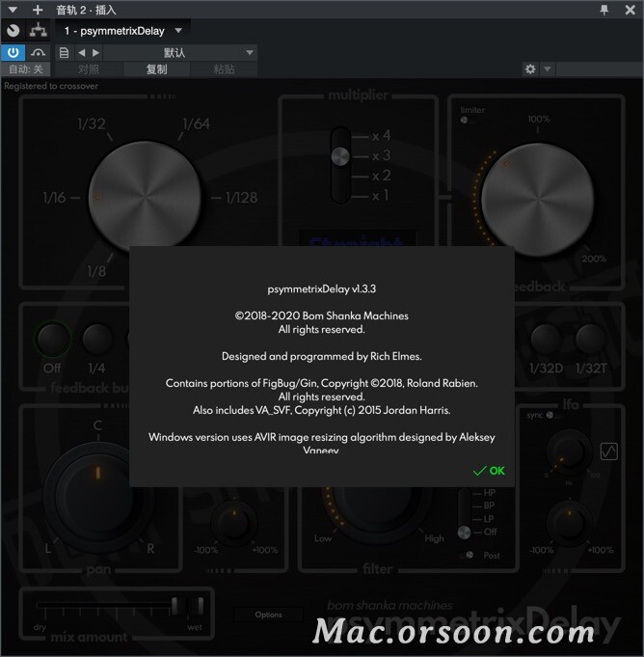Expand the psymmetrixDelay insert selector dropdown

(178, 30)
